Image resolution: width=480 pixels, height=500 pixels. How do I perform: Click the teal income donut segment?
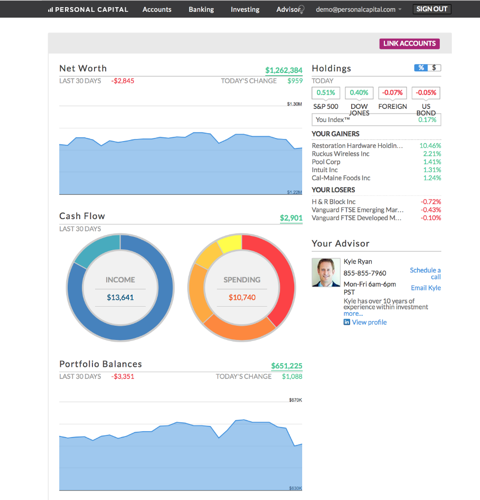tap(97, 251)
